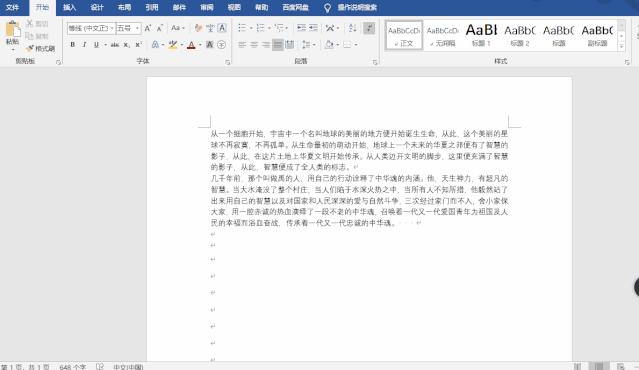Clear all formatting with eraser icon

198,28
